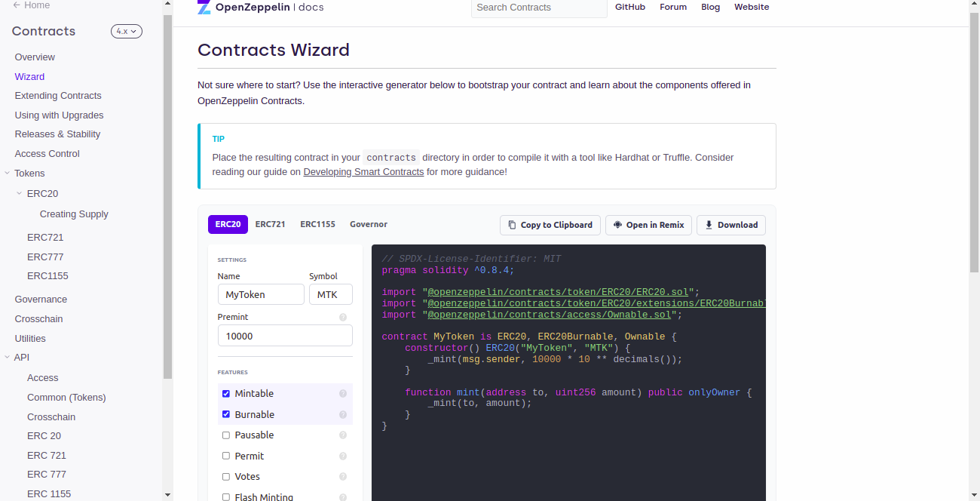This screenshot has width=980, height=501.
Task: Enable the Pausable checkbox
Action: [x=226, y=435]
